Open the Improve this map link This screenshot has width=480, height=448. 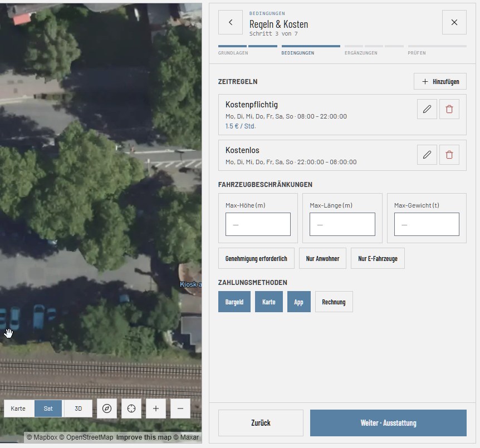pos(144,437)
